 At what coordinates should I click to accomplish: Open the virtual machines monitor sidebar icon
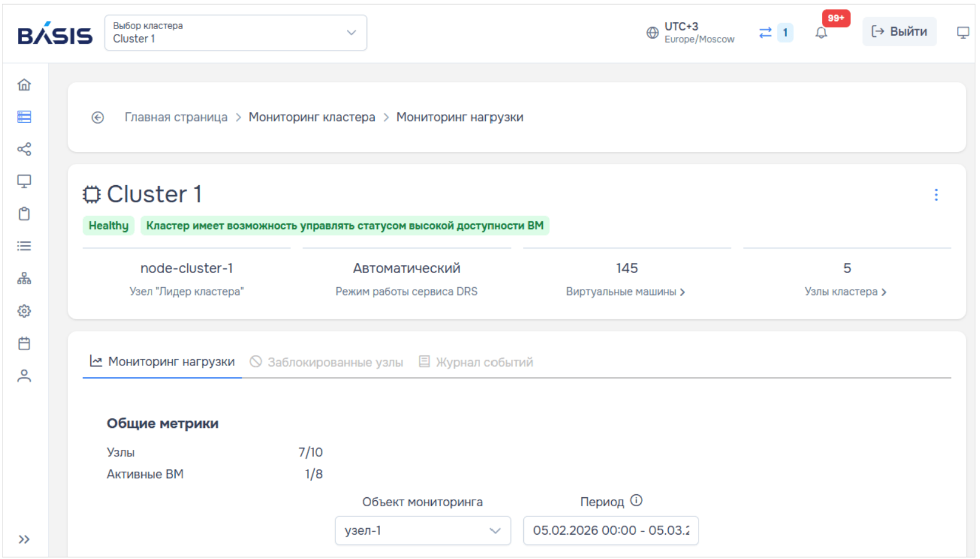(x=24, y=182)
